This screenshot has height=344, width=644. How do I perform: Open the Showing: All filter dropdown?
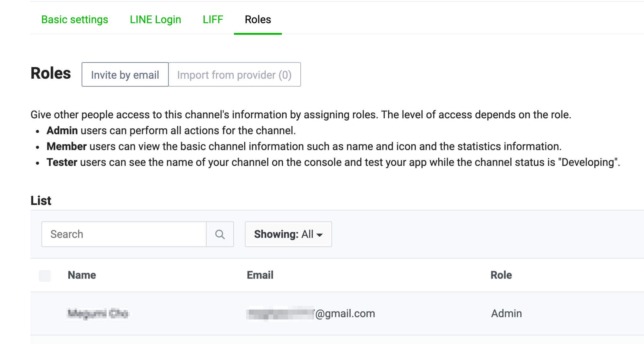(x=288, y=234)
